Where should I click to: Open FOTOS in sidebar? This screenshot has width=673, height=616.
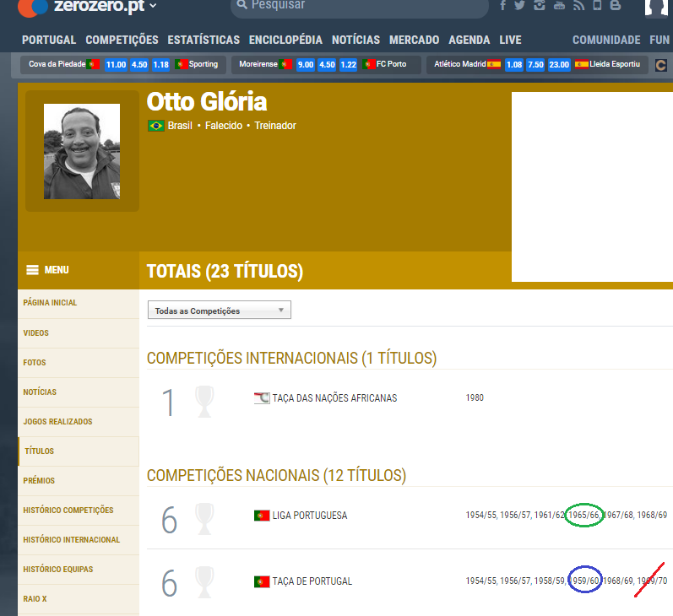[79, 363]
